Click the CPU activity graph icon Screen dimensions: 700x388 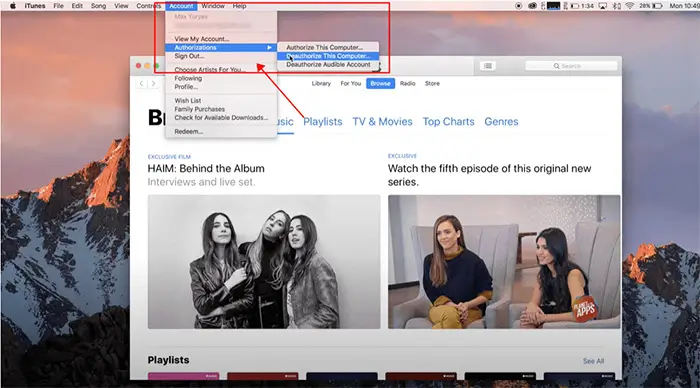554,6
